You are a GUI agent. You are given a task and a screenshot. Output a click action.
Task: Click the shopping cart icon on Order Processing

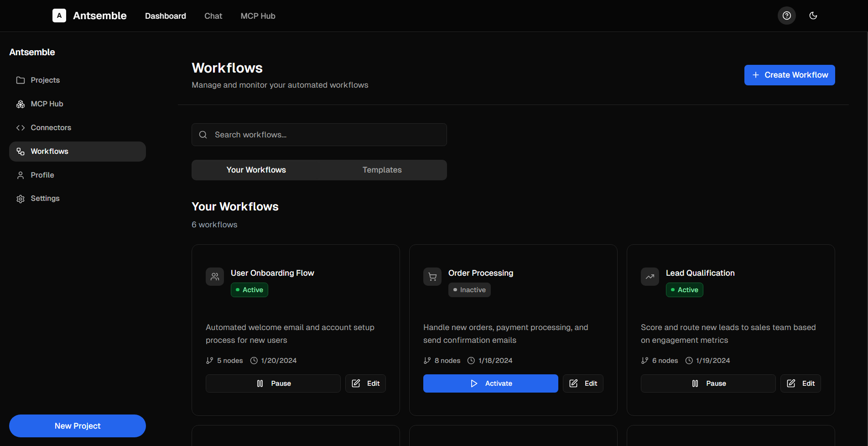point(432,276)
